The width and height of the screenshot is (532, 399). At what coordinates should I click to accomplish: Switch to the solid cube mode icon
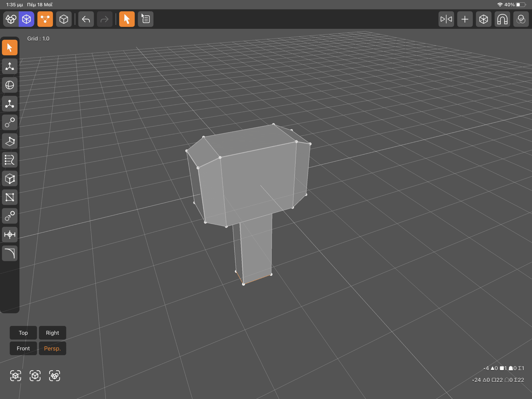(64, 19)
